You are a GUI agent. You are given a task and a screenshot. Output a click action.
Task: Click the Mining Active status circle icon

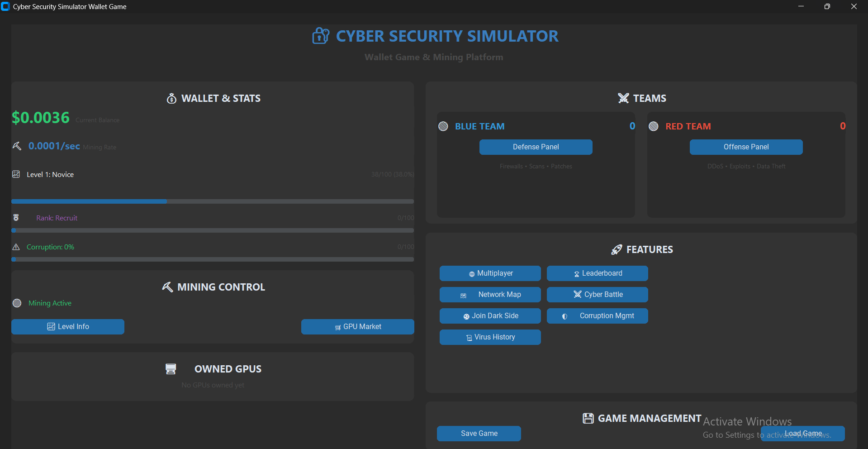17,303
